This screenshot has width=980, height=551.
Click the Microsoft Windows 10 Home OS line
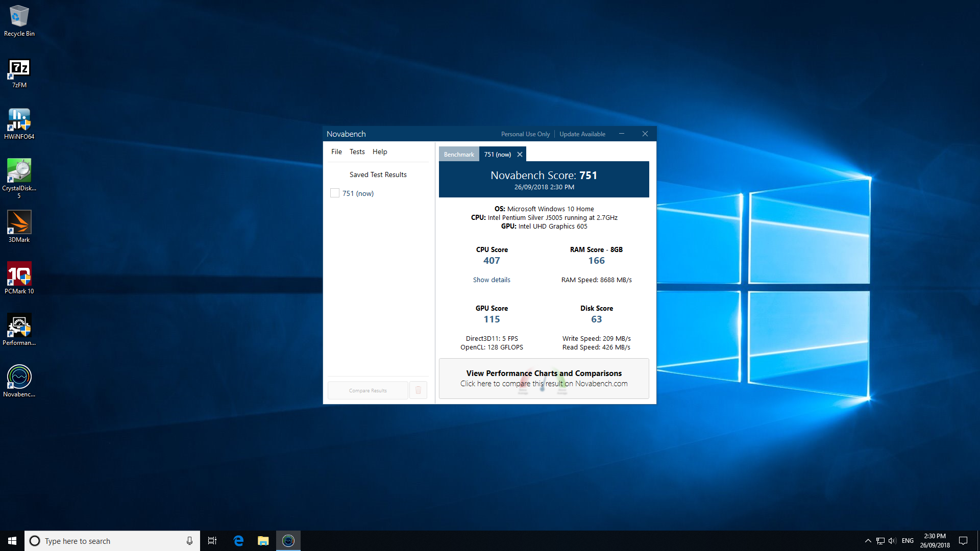point(544,209)
